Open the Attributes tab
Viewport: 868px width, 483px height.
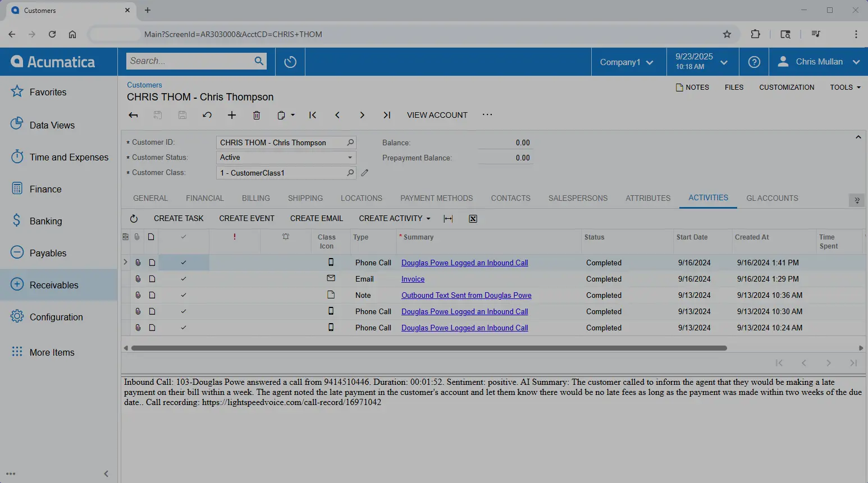pos(647,198)
